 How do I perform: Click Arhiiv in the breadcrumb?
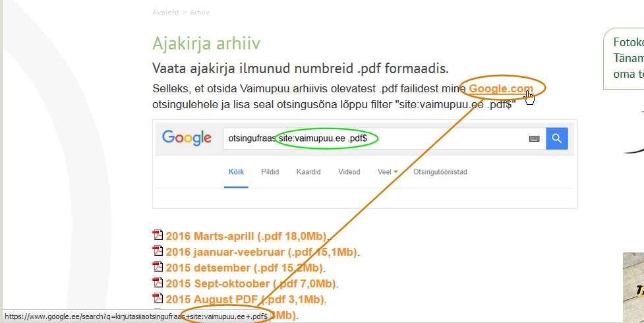[x=200, y=13]
